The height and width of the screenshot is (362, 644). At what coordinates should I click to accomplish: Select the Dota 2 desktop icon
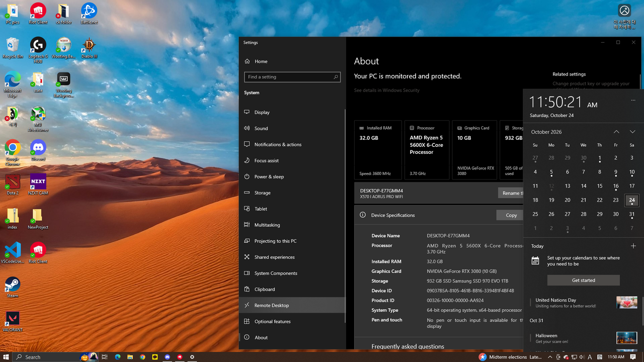13,184
